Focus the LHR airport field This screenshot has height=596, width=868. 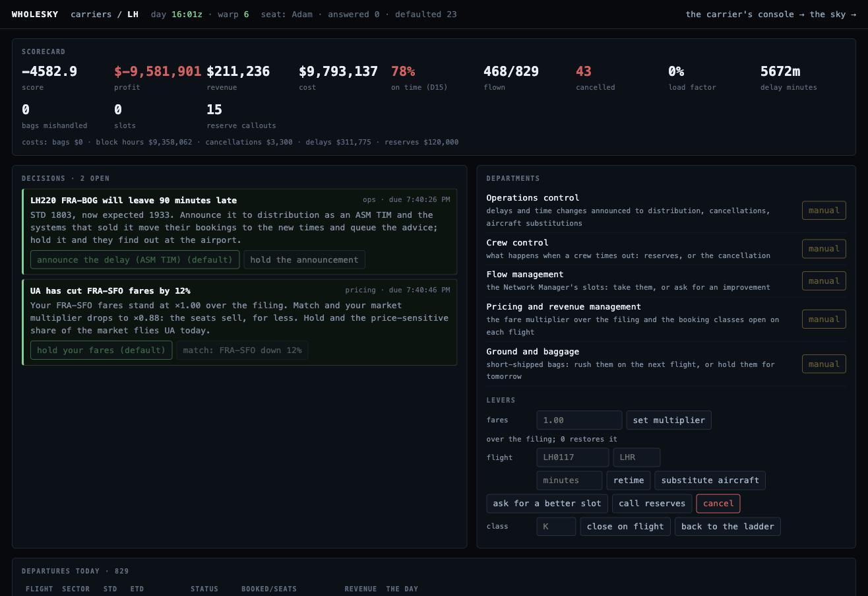(636, 457)
